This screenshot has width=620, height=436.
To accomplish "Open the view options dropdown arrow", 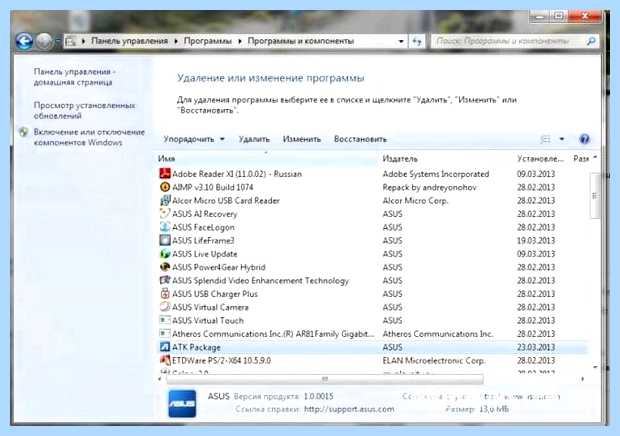I will coord(561,139).
